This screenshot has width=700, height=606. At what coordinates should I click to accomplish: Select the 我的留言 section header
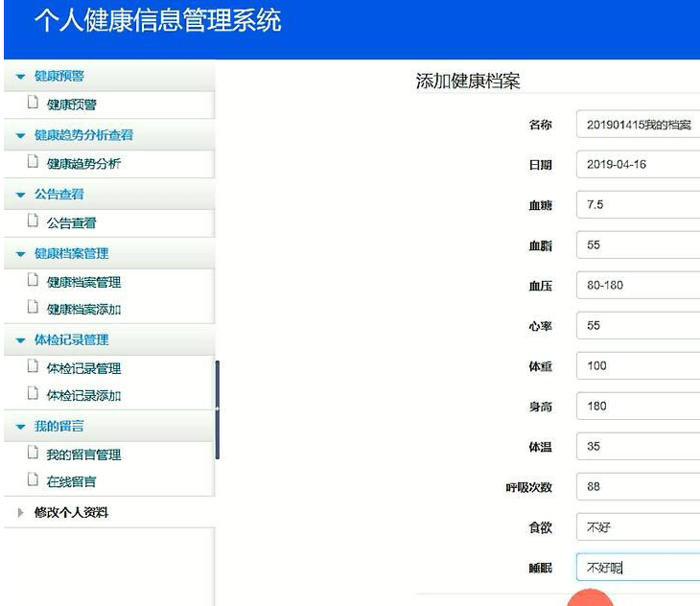click(x=109, y=427)
